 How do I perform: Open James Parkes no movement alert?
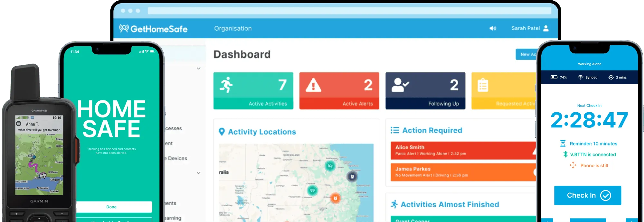tap(462, 172)
